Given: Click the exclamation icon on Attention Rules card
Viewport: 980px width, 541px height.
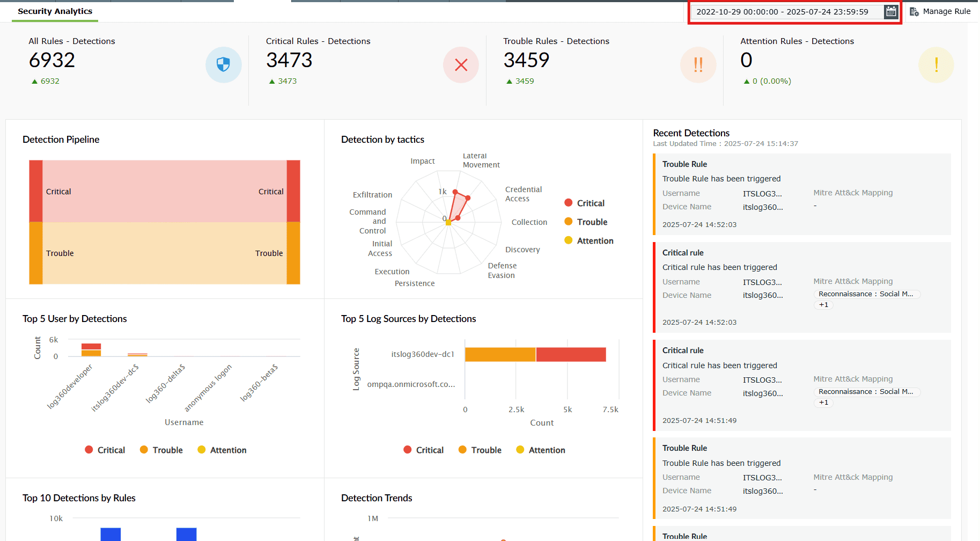Looking at the screenshot, I should [x=935, y=65].
